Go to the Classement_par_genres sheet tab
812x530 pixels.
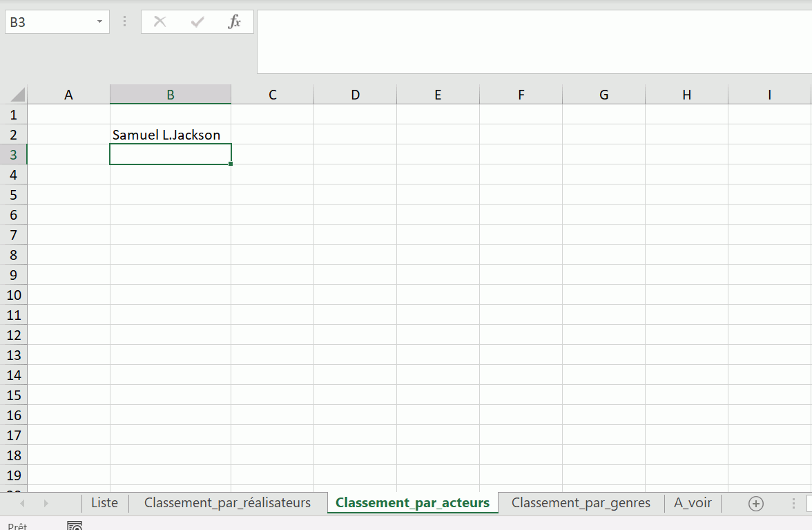pyautogui.click(x=581, y=503)
